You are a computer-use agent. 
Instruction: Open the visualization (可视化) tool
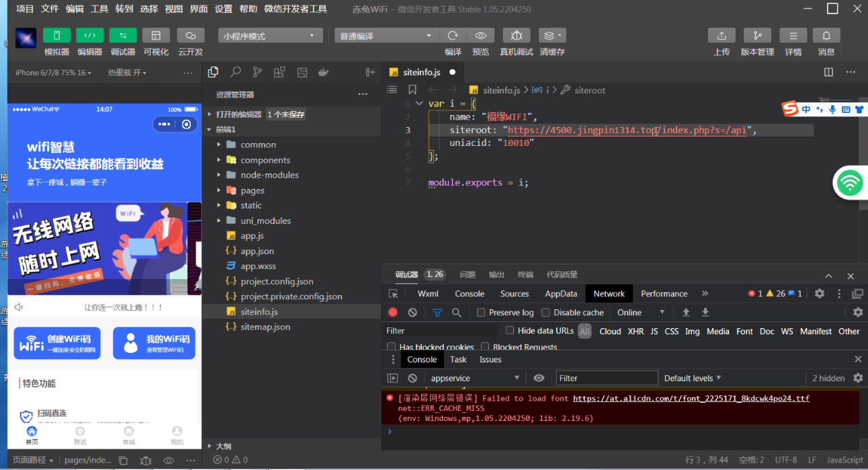click(156, 36)
